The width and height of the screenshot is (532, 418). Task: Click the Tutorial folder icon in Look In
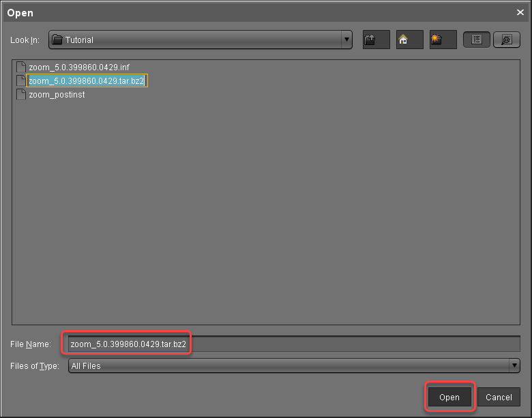pos(57,40)
